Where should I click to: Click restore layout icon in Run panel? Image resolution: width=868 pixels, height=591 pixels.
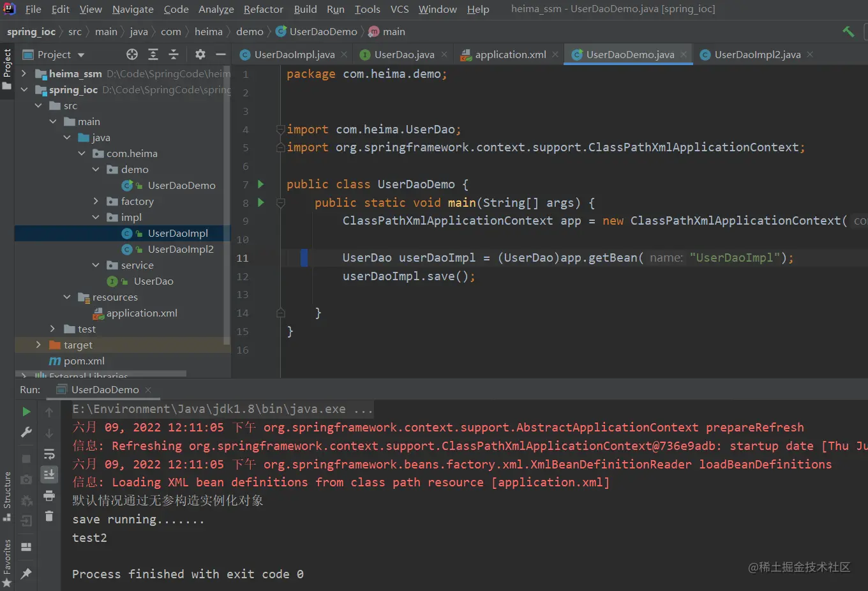26,547
